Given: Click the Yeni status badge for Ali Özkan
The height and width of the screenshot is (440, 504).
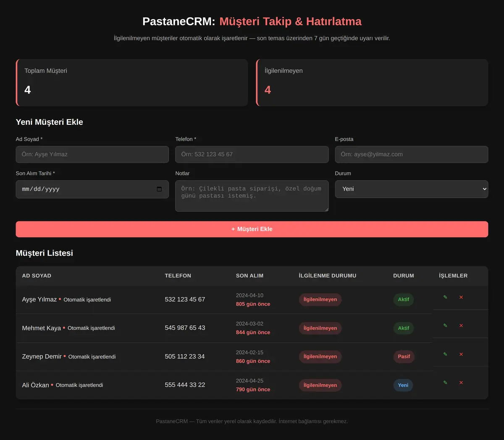Looking at the screenshot, I should tap(403, 385).
